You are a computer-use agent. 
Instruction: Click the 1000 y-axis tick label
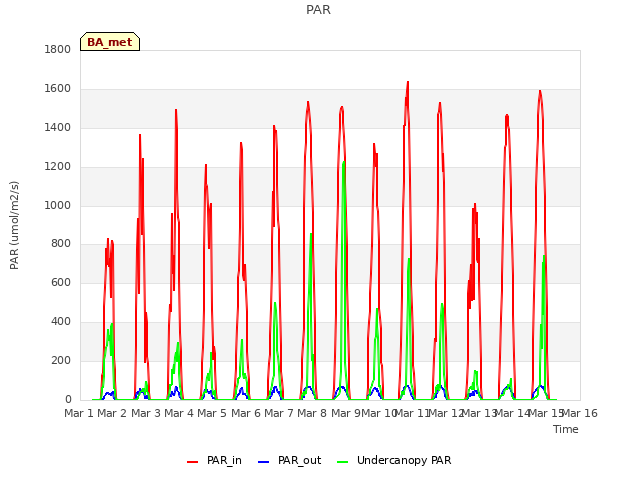click(58, 205)
